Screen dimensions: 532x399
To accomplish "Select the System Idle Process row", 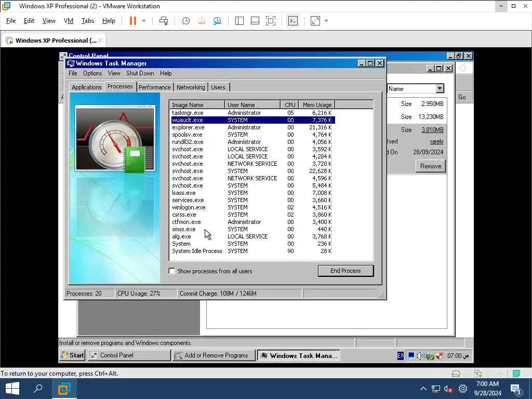I will pos(252,251).
